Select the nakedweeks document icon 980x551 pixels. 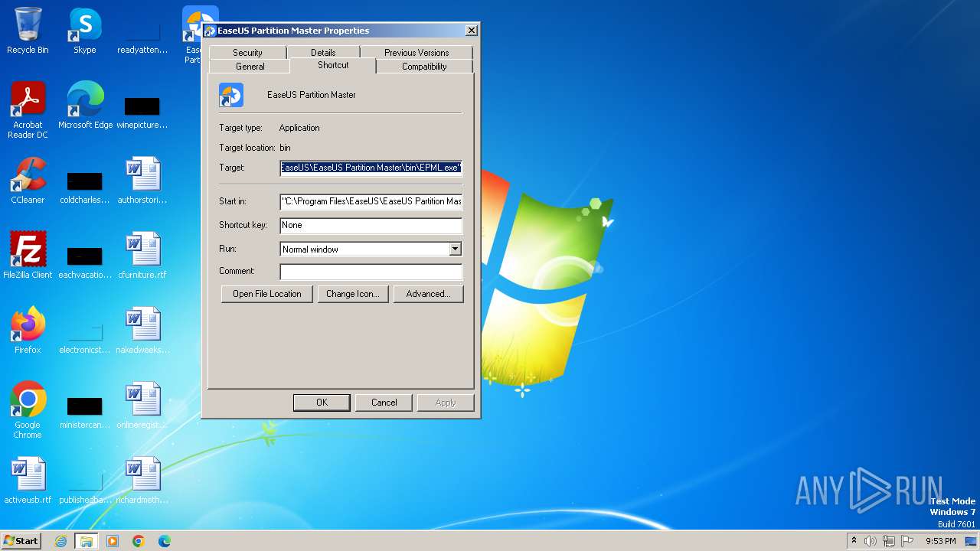point(142,331)
